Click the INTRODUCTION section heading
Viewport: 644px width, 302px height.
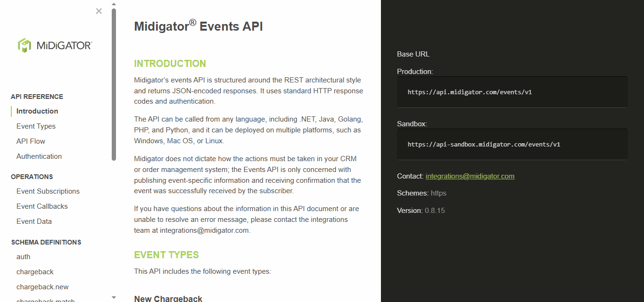(170, 64)
